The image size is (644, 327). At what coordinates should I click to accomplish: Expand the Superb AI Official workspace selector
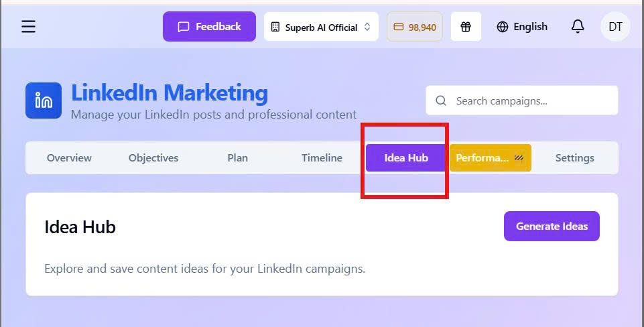coord(321,27)
